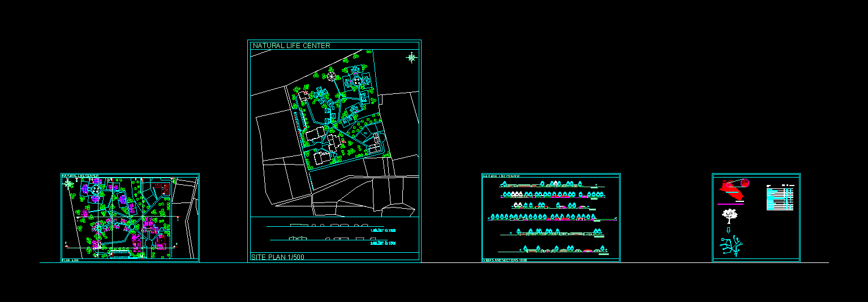The image size is (868, 302).
Task: Click the "SITE PLAN 1/500" label
Action: 277,257
